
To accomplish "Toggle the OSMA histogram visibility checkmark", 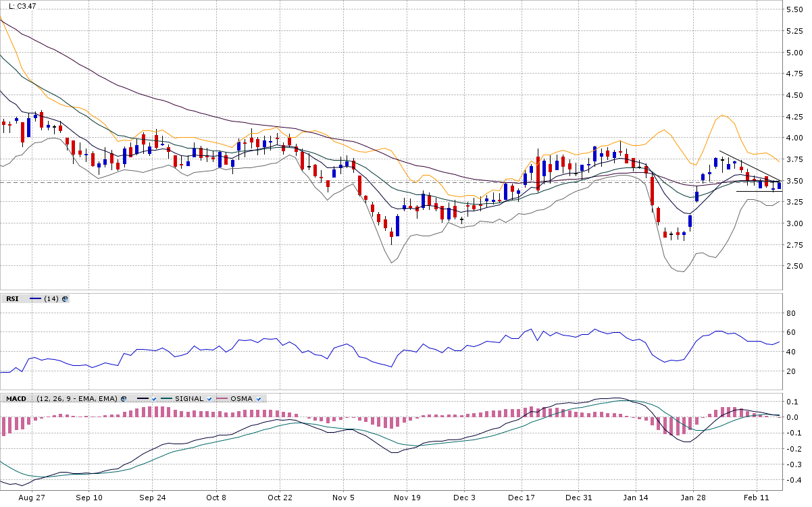I will tap(259, 399).
